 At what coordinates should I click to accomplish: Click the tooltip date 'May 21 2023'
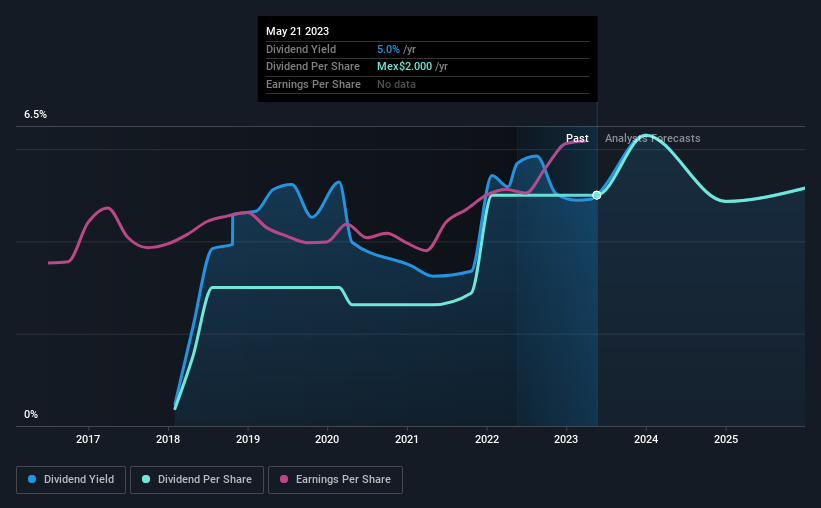click(297, 31)
